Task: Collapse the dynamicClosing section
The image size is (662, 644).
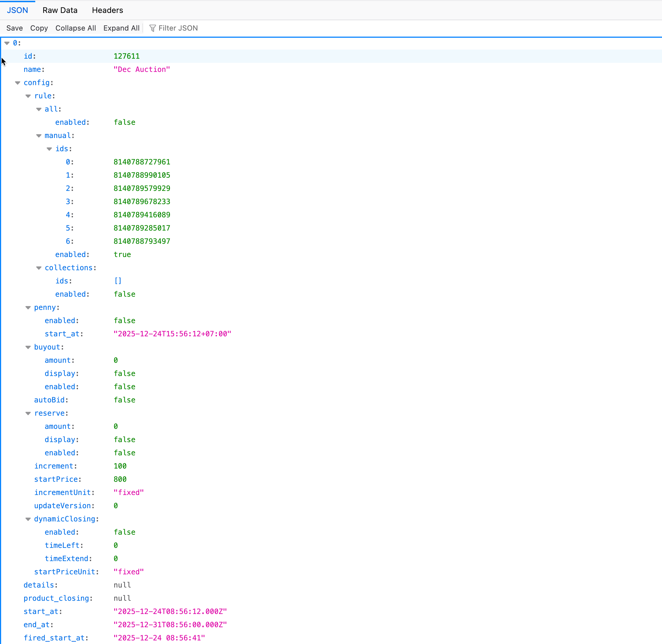Action: 28,519
